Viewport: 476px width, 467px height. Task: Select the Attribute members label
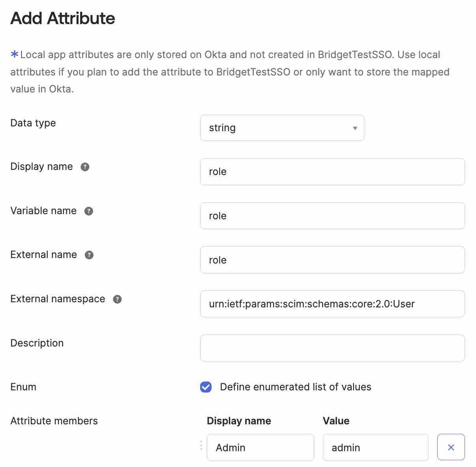click(x=54, y=421)
